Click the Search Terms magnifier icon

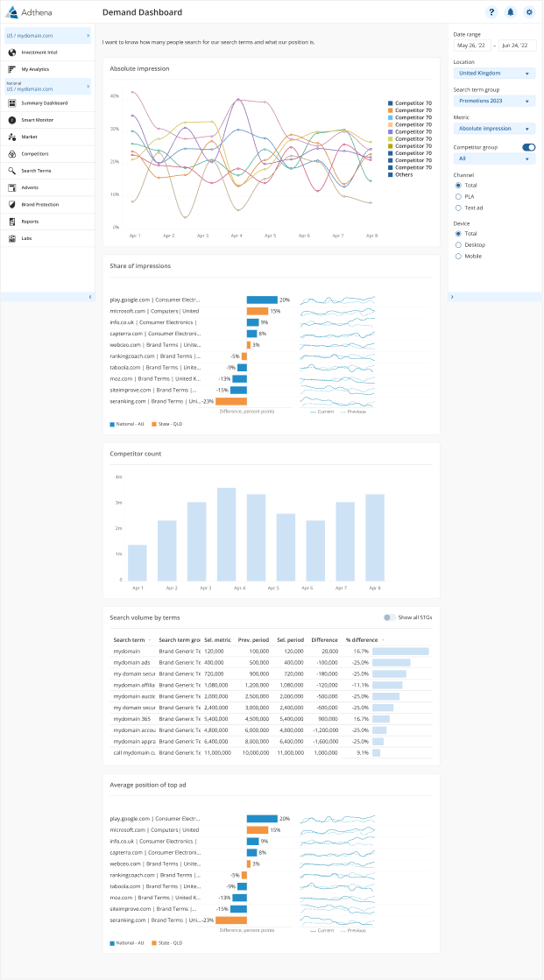pos(12,171)
